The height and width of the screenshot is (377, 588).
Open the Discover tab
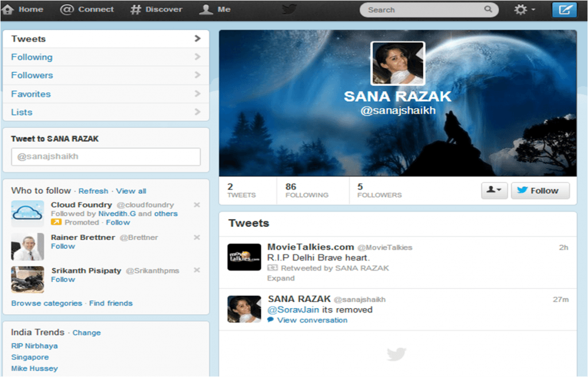[x=156, y=9]
